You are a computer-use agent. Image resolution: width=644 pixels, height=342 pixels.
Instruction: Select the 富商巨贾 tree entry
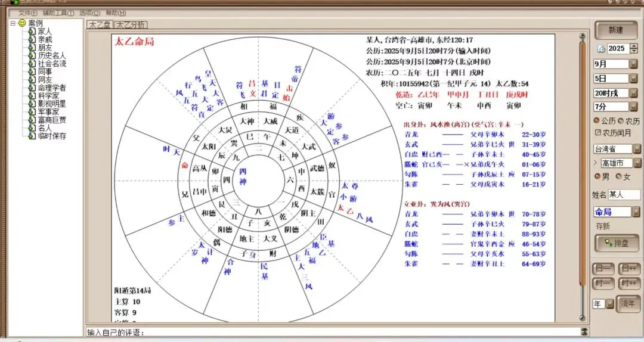click(52, 120)
